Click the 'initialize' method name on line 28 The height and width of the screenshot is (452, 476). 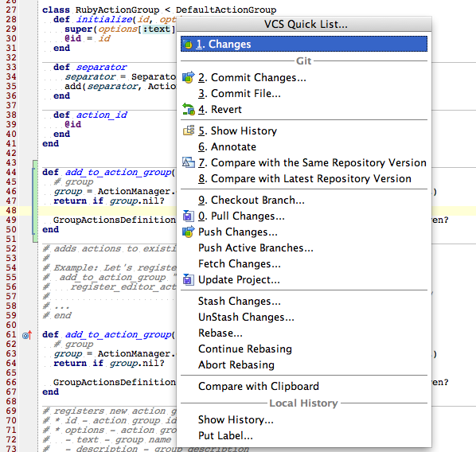[104, 20]
